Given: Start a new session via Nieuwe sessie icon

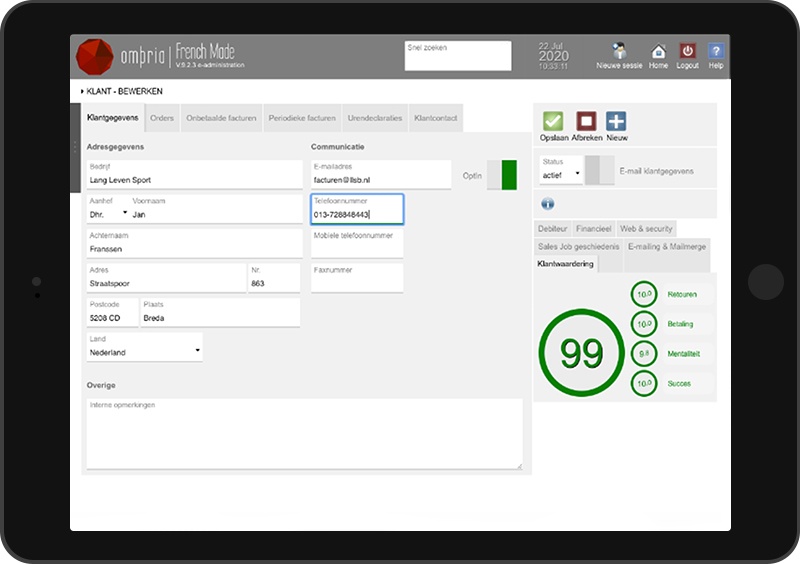Looking at the screenshot, I should click(x=619, y=51).
